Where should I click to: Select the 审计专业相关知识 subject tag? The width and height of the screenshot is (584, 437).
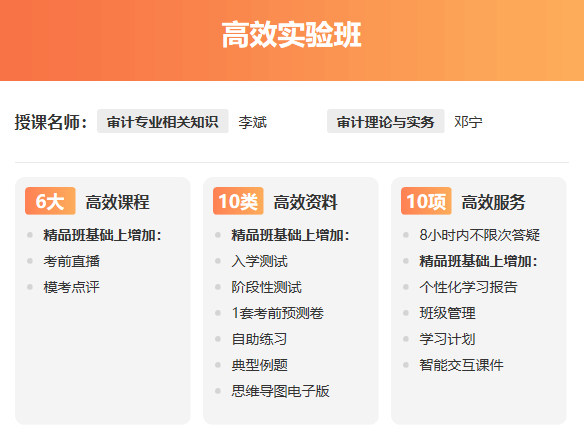pos(163,121)
